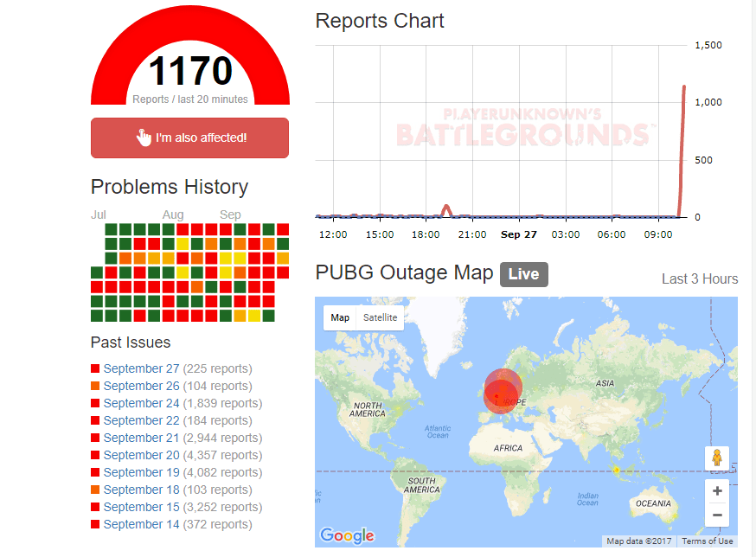The width and height of the screenshot is (756, 557).
Task: Open the September 27 past issue
Action: click(141, 368)
